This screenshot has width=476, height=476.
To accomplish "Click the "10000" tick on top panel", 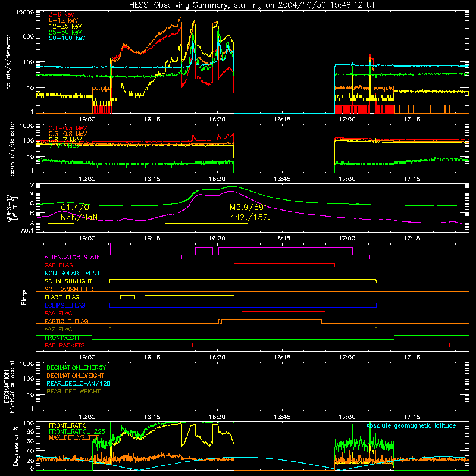I will click(x=25, y=12).
